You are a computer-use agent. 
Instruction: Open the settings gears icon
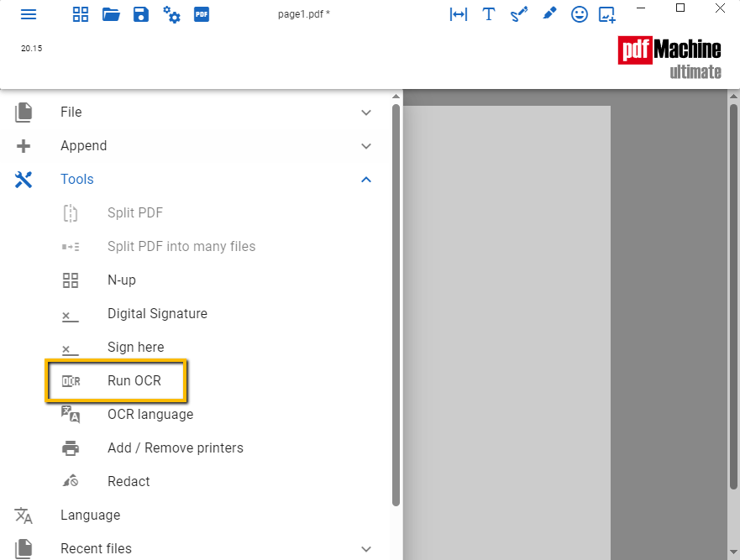(171, 14)
